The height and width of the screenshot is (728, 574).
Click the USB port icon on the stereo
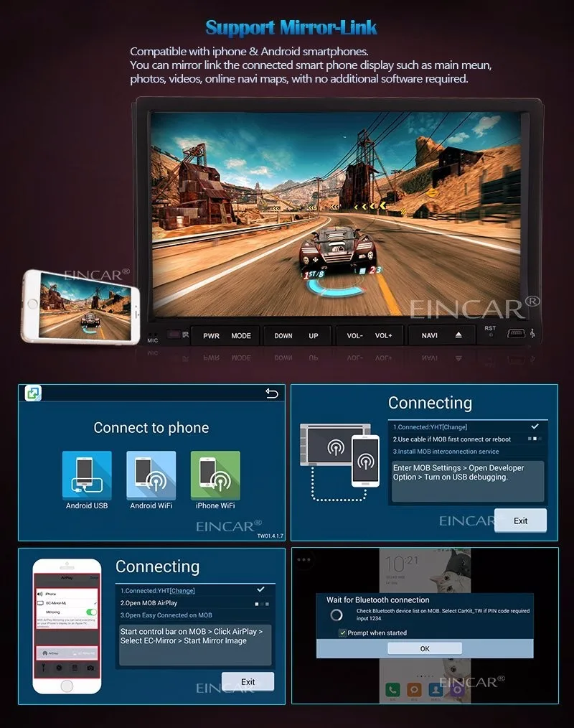(x=517, y=333)
